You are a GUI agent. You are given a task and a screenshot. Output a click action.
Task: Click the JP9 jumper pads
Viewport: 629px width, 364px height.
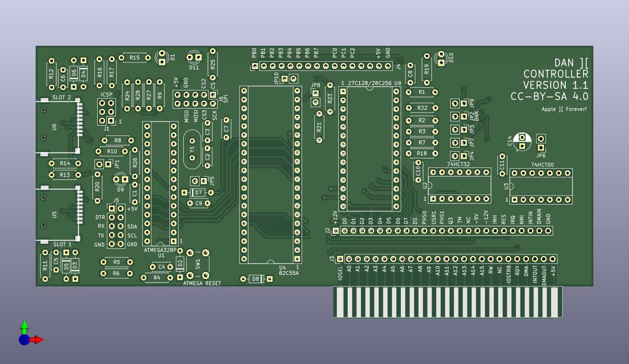point(459,104)
